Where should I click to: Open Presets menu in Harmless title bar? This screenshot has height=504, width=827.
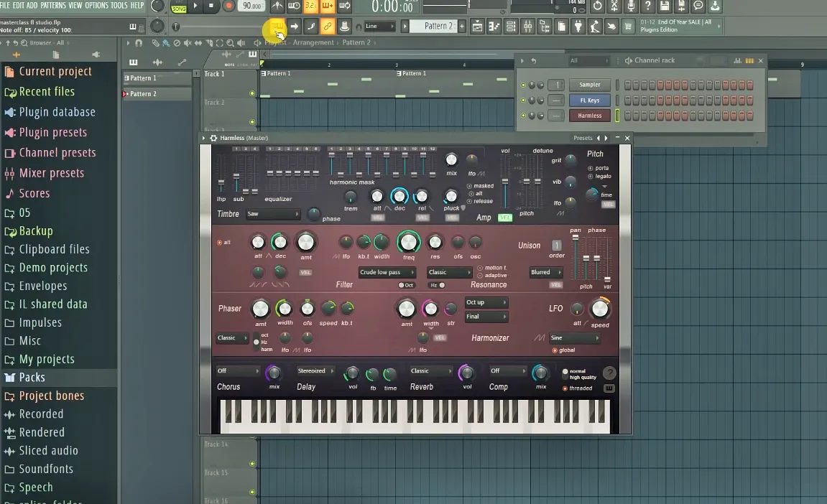pyautogui.click(x=583, y=138)
